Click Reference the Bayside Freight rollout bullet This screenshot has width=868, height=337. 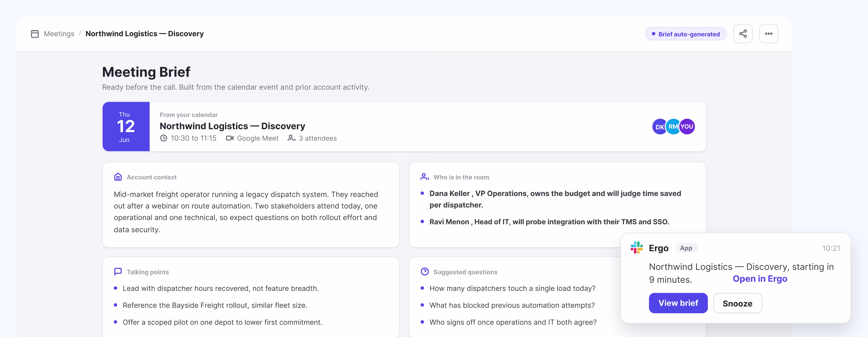[215, 305]
